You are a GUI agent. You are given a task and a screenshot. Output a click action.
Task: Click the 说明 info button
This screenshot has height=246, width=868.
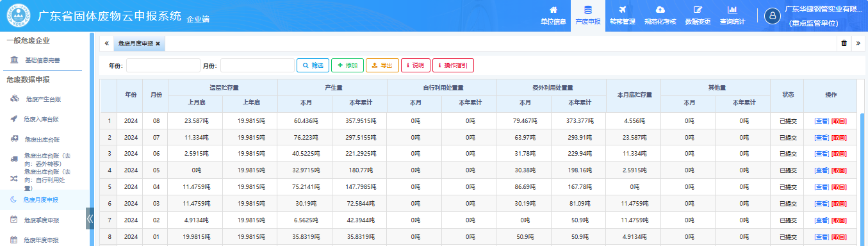[415, 65]
